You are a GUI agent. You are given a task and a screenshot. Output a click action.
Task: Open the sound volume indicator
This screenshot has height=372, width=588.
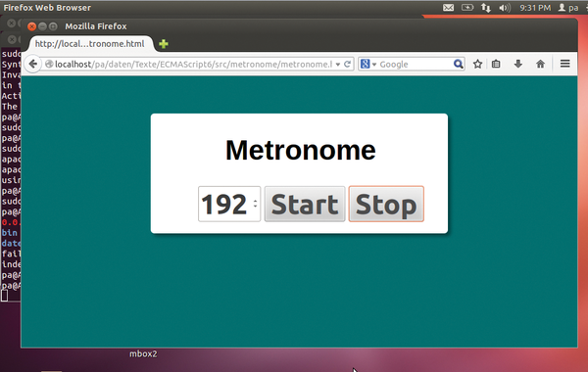click(x=505, y=8)
